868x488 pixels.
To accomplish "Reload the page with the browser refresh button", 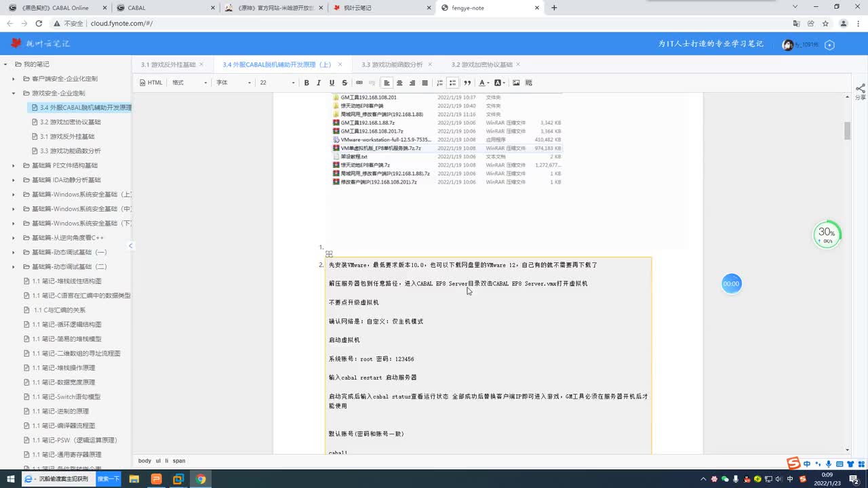I will (39, 23).
